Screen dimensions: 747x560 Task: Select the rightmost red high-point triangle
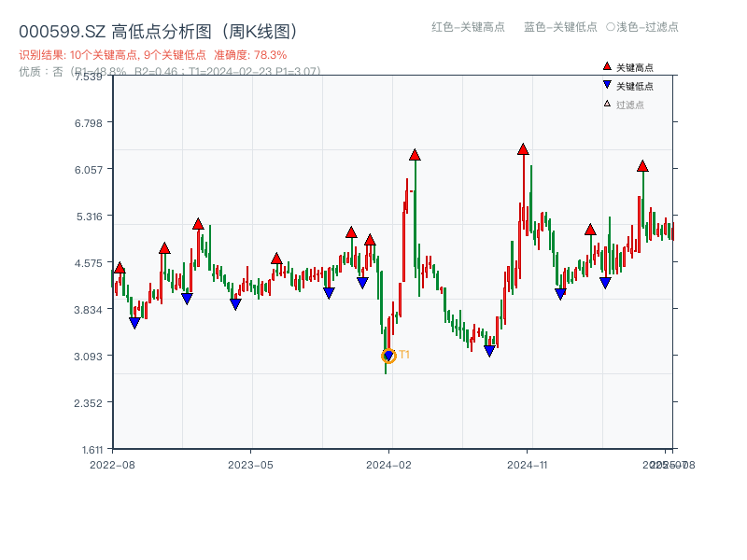coord(642,166)
